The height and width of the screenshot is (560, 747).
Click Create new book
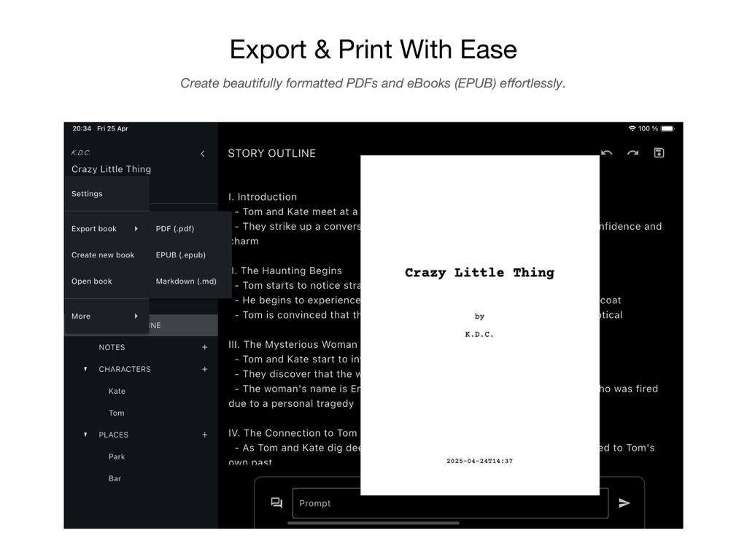click(x=103, y=254)
